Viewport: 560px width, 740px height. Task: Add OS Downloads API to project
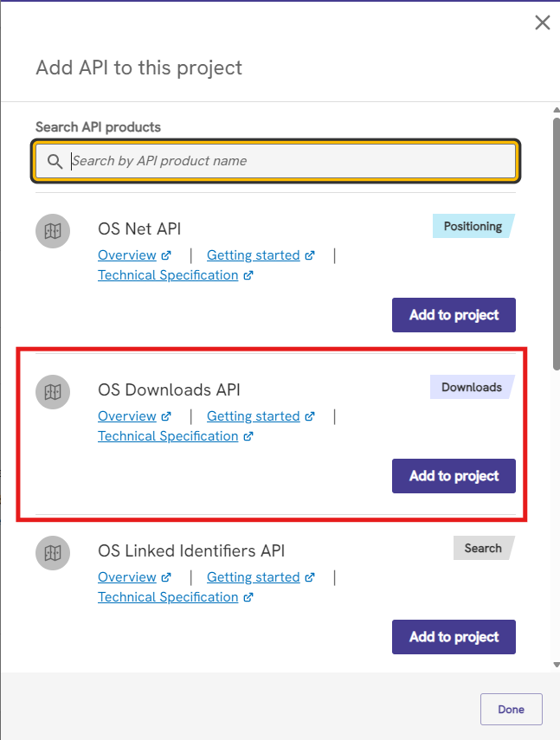[x=454, y=476]
